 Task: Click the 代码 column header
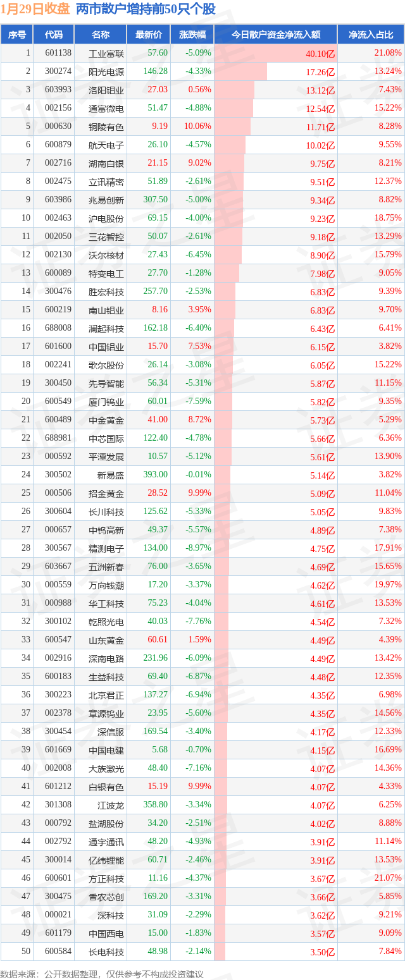(x=54, y=35)
